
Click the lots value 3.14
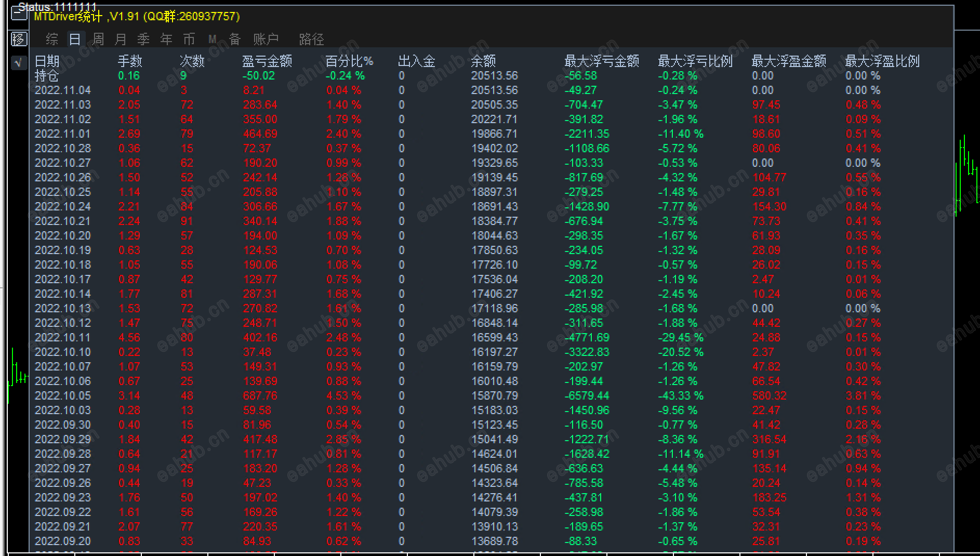129,396
